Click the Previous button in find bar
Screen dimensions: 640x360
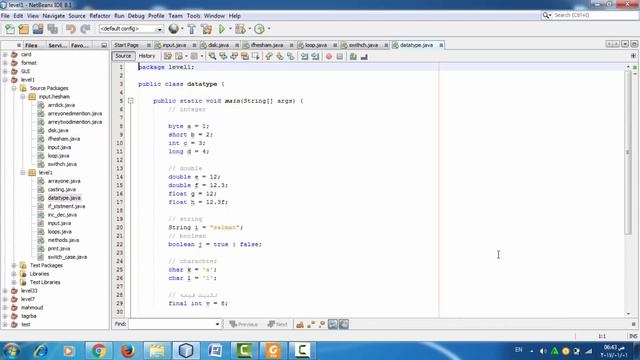pos(244,324)
